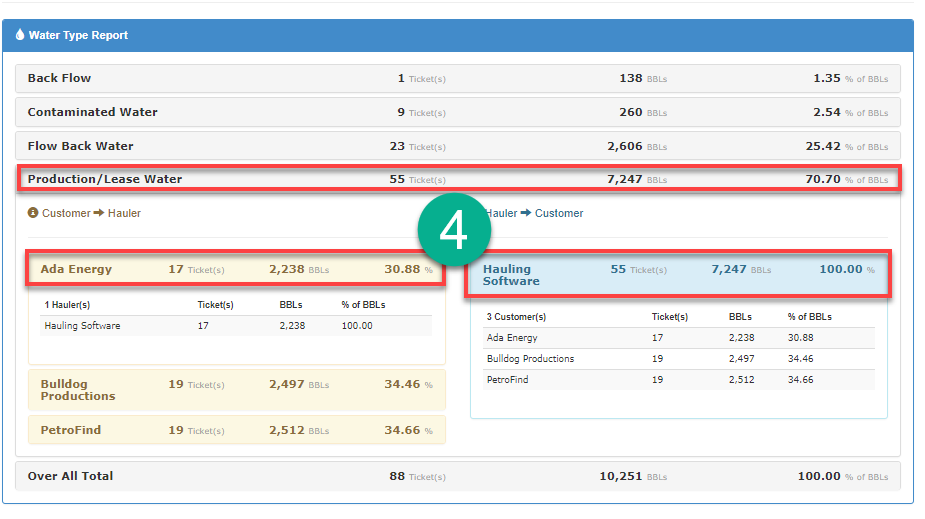Click 25.42 % of BBLs value
Screen dimensions: 925x519
pos(847,146)
